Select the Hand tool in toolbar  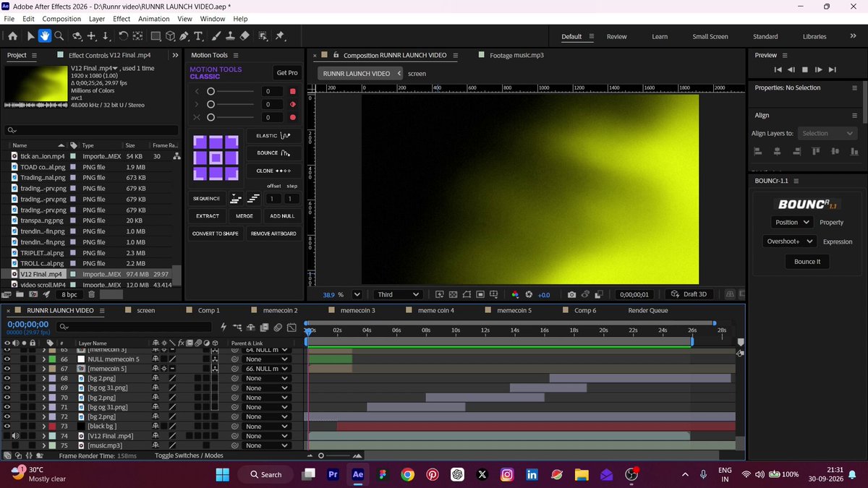[x=44, y=35]
